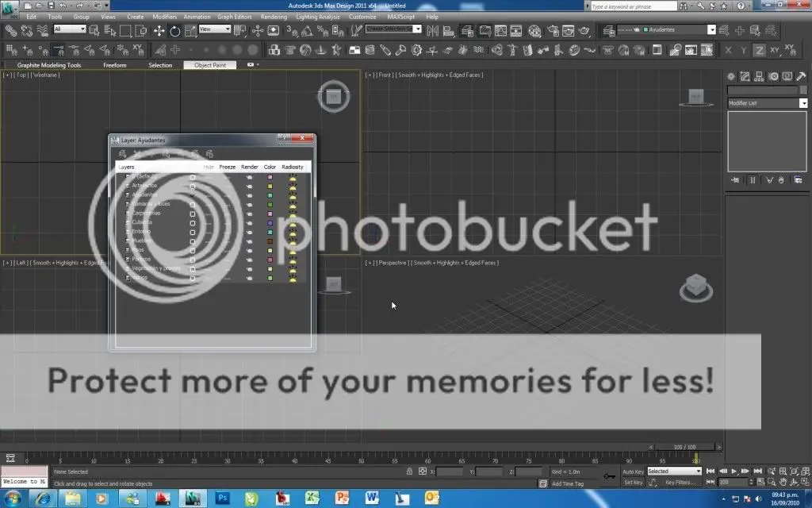
Task: Toggle Hide checkbox for Carpinterias layer
Action: click(193, 214)
